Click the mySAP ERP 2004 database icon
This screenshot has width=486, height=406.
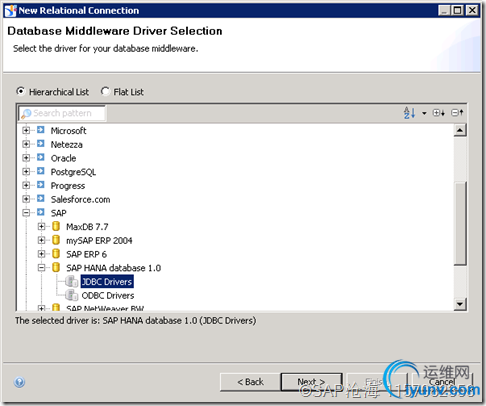pos(56,240)
